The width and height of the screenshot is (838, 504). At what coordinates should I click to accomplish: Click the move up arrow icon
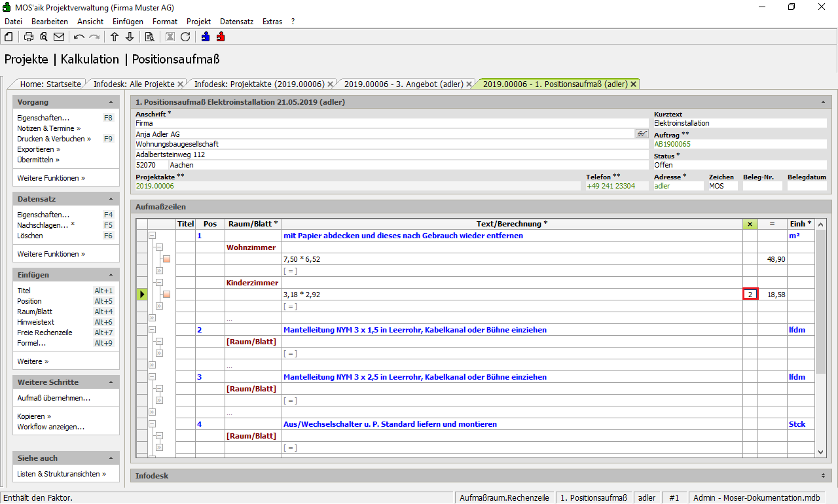[115, 37]
